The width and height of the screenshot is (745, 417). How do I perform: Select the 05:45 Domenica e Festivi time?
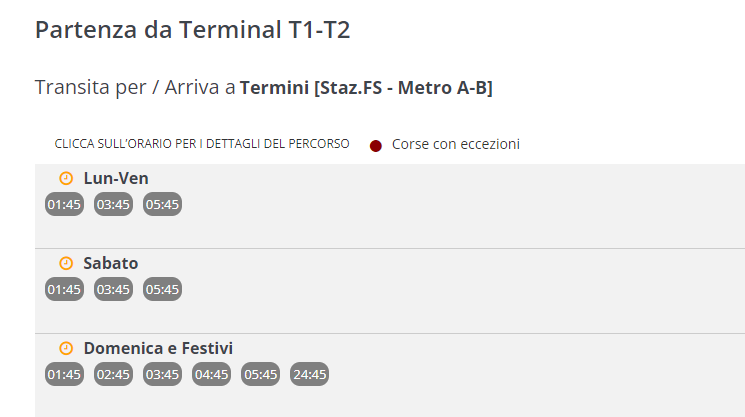coord(260,374)
